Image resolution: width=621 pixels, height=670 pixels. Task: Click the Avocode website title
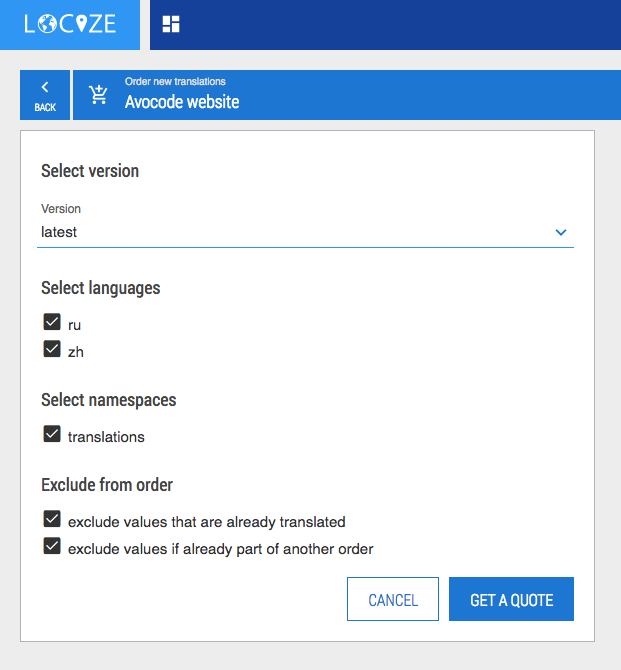click(x=182, y=102)
